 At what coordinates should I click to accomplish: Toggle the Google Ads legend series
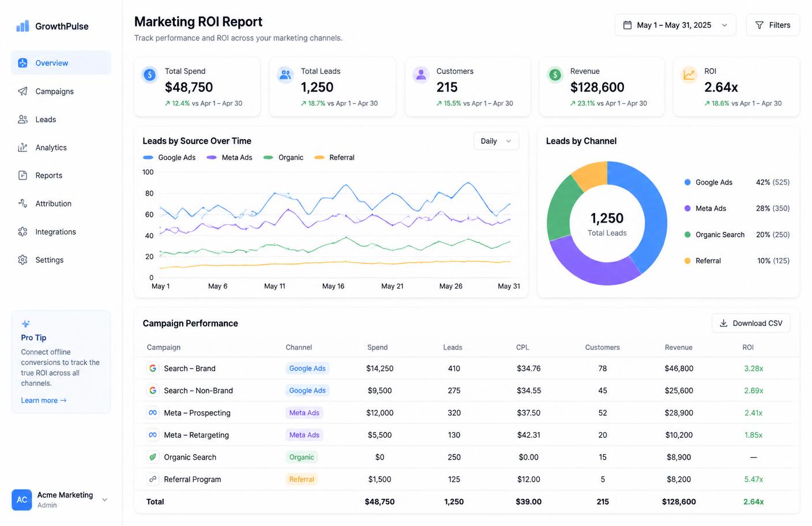170,157
